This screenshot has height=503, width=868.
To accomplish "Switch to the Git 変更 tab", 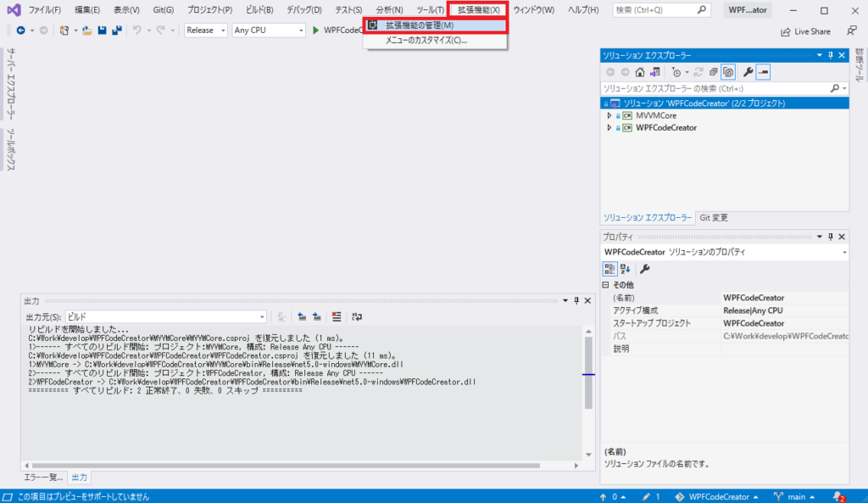I will click(x=714, y=218).
